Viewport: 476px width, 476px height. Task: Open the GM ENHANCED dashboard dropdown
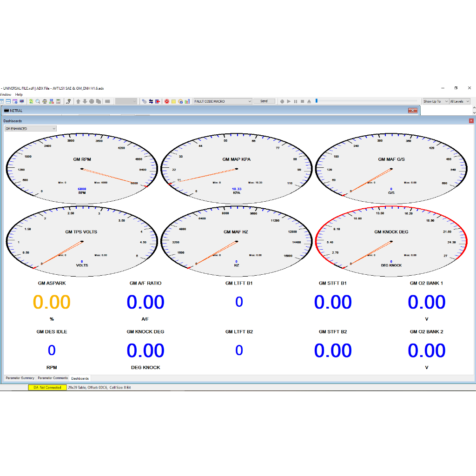(x=30, y=129)
